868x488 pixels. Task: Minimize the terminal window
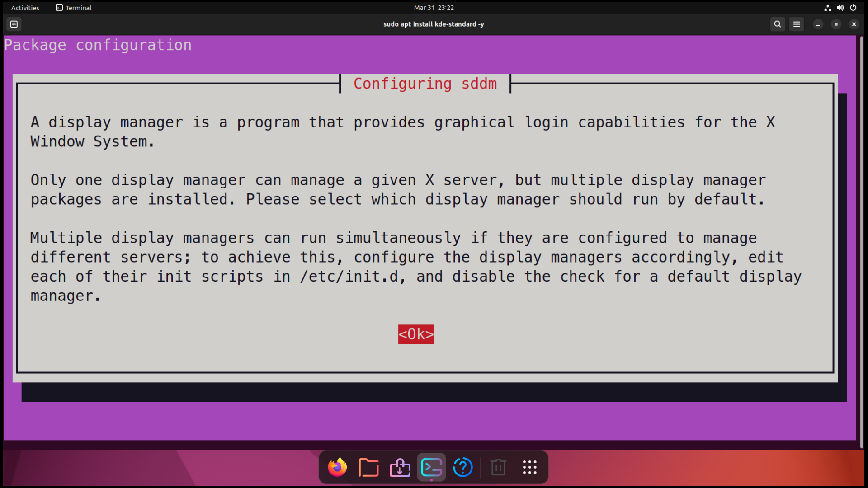tap(818, 24)
